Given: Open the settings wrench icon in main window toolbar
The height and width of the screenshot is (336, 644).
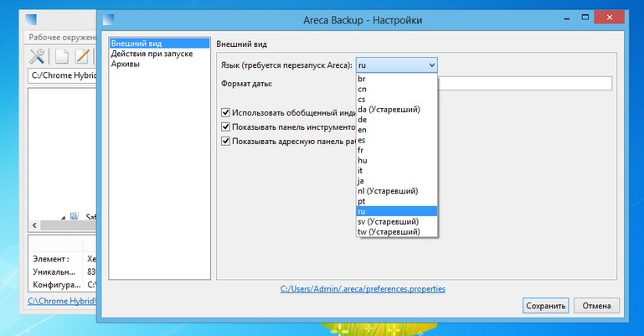Looking at the screenshot, I should (37, 56).
